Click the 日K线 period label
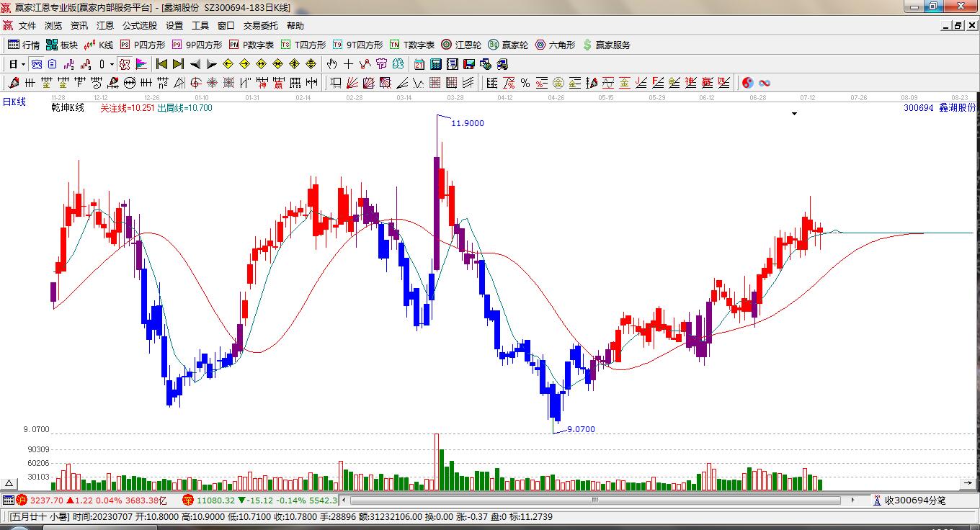This screenshot has height=530, width=980. (x=14, y=102)
